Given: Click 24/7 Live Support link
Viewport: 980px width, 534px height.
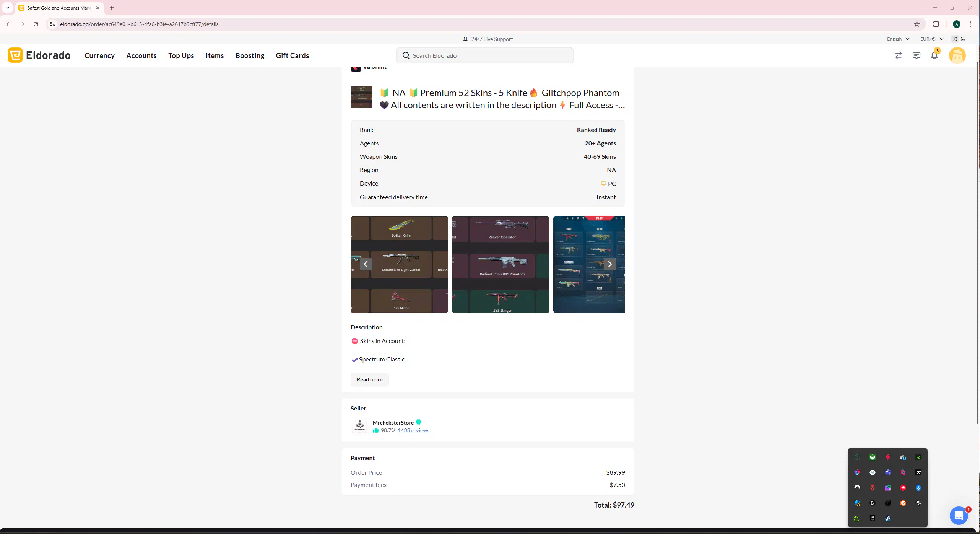Looking at the screenshot, I should pyautogui.click(x=488, y=39).
